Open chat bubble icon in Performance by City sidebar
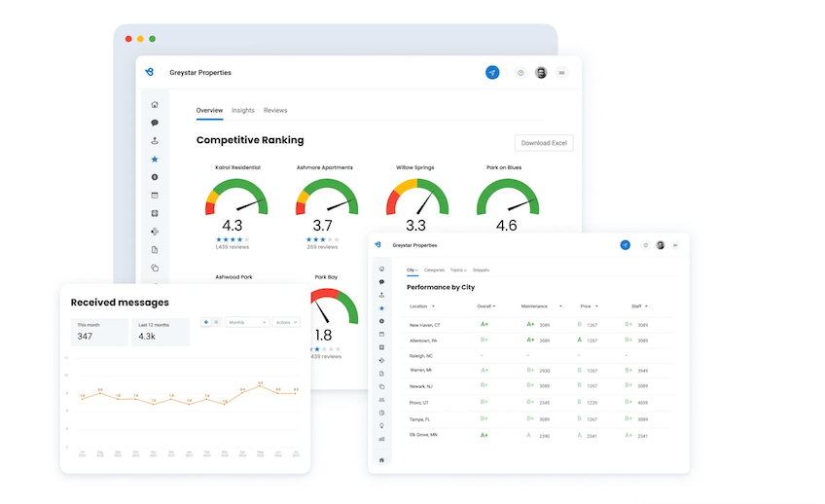 click(381, 282)
